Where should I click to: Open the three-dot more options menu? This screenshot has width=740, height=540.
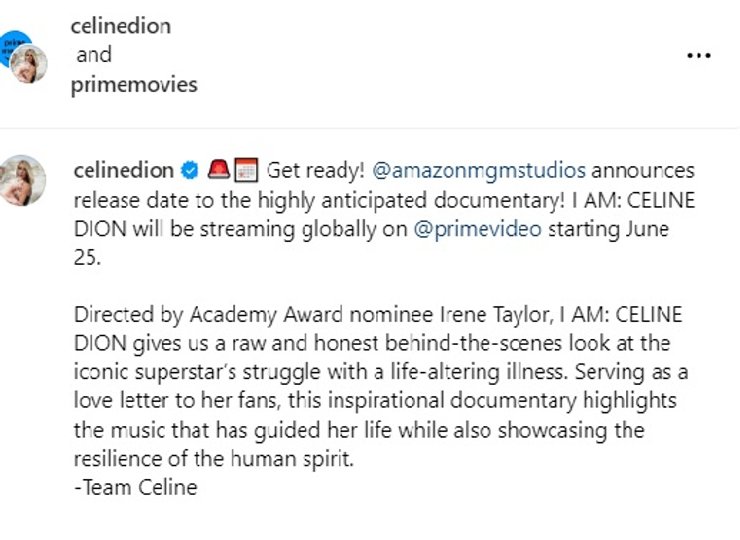tap(698, 56)
